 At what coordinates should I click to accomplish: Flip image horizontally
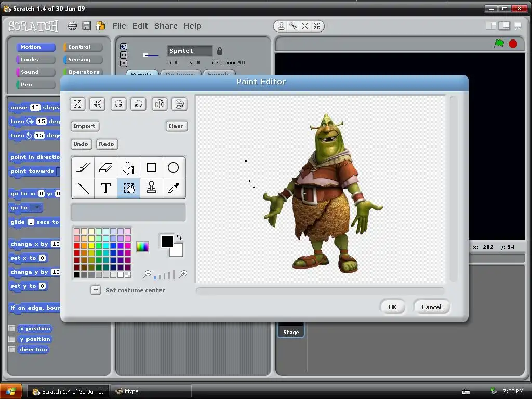[x=159, y=104]
